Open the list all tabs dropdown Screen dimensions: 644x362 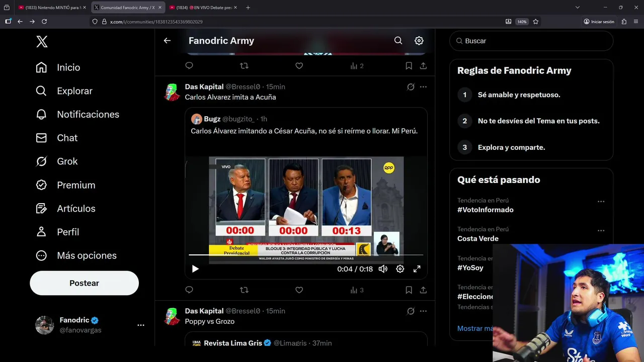(x=578, y=8)
